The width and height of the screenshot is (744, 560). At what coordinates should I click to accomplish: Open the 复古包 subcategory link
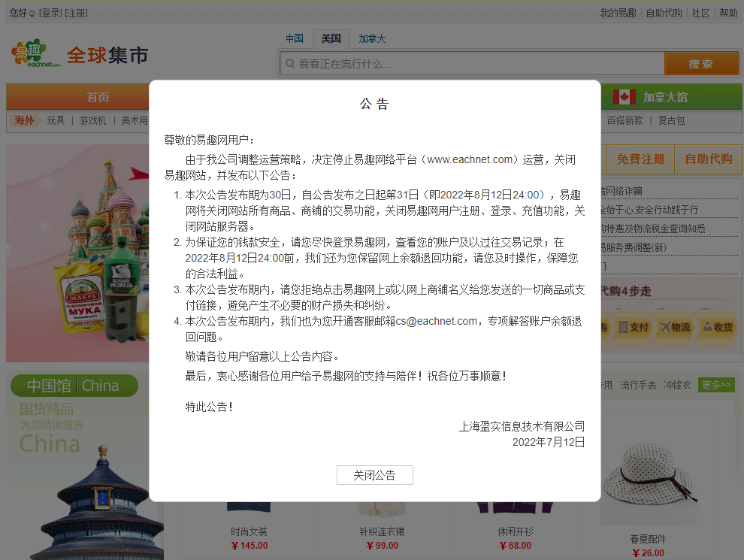point(671,120)
